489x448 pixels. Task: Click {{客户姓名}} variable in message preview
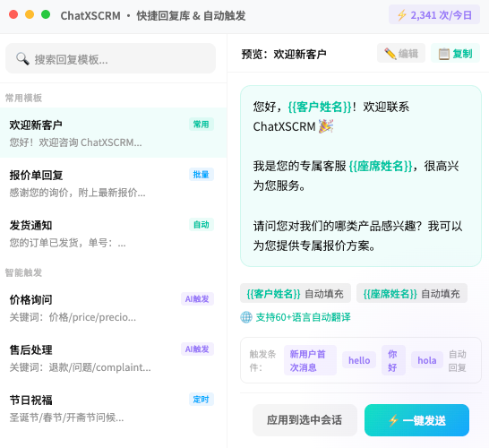click(x=320, y=107)
